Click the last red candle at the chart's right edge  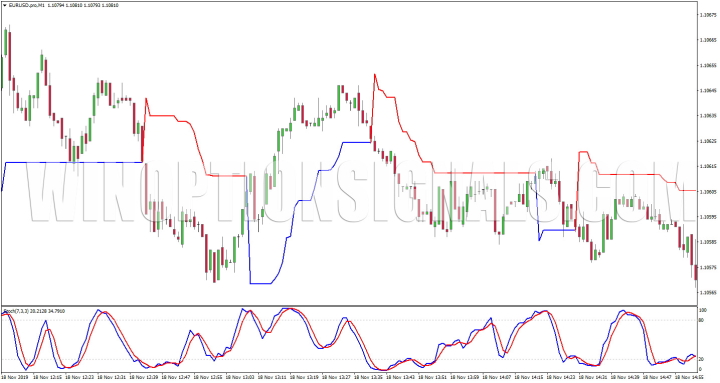696,272
